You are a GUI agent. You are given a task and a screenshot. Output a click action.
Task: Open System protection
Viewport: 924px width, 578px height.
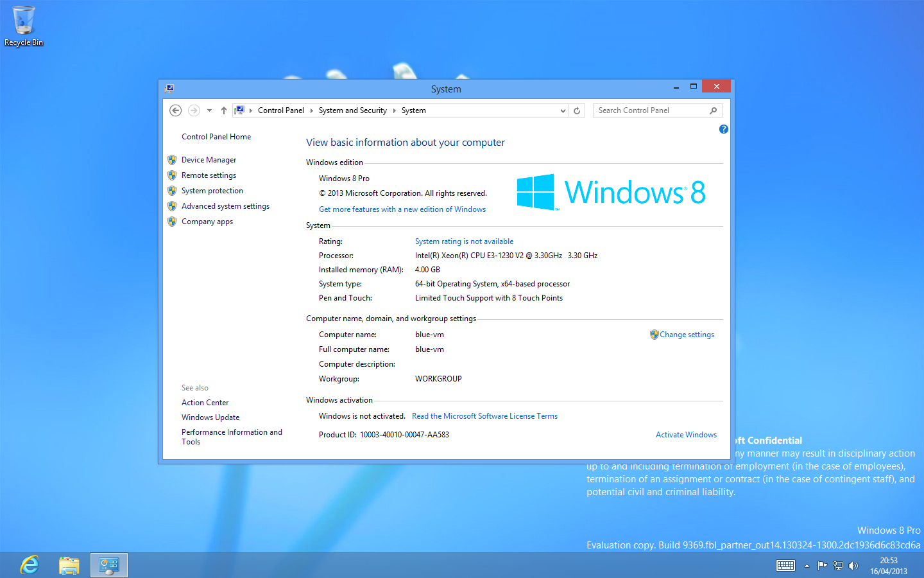212,191
